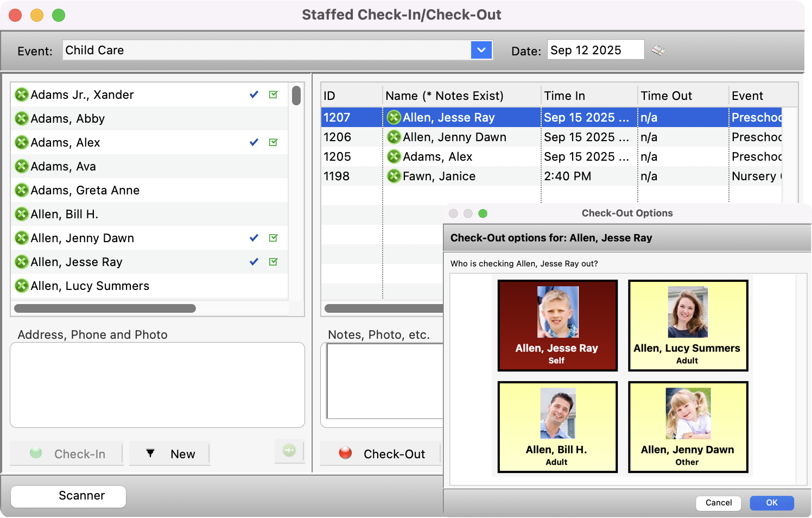Click the green arrow button below the roster

point(289,451)
